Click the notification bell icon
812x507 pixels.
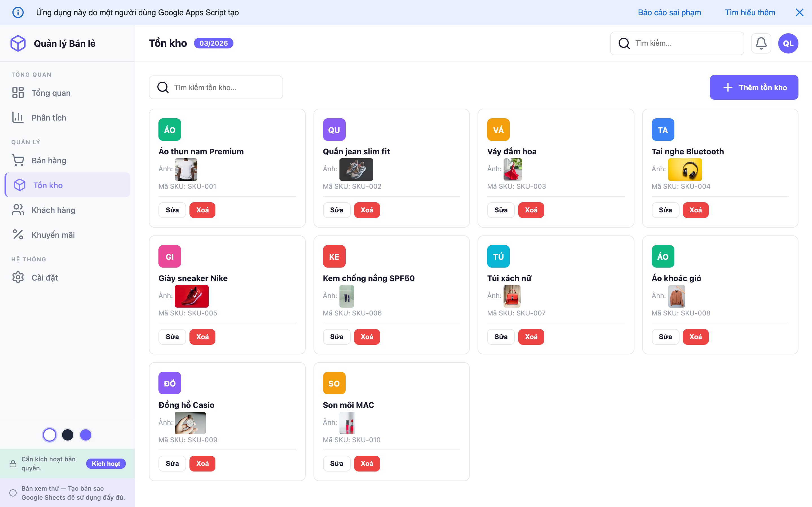(761, 43)
